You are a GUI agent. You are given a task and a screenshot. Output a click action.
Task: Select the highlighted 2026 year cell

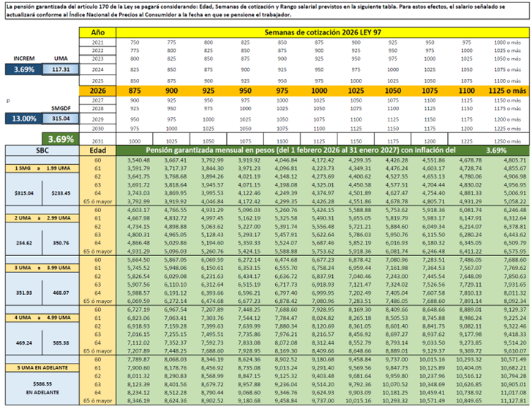98,91
